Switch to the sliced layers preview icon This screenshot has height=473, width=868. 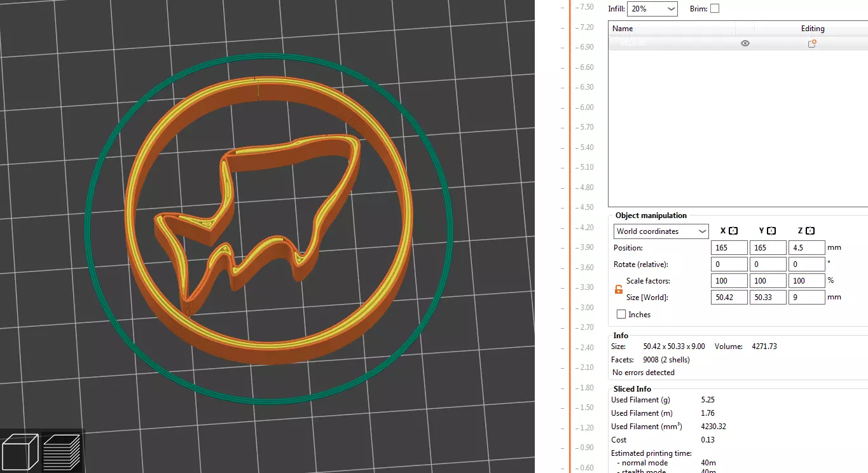tap(62, 452)
